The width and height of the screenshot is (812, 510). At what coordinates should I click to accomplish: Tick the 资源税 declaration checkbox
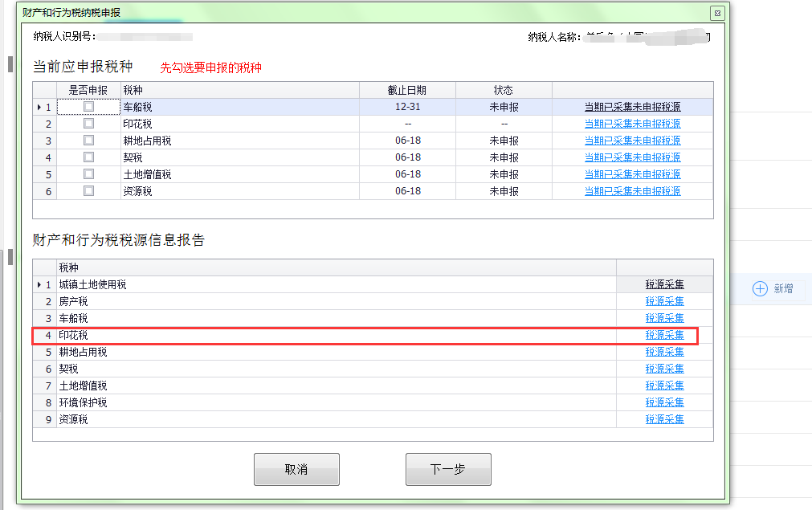[x=88, y=191]
